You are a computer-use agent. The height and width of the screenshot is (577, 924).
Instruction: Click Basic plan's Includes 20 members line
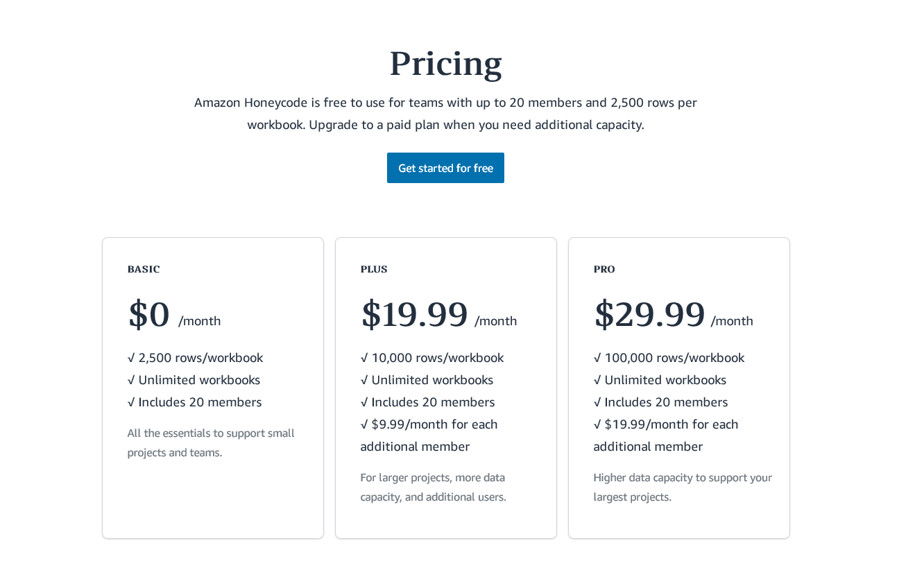point(194,402)
